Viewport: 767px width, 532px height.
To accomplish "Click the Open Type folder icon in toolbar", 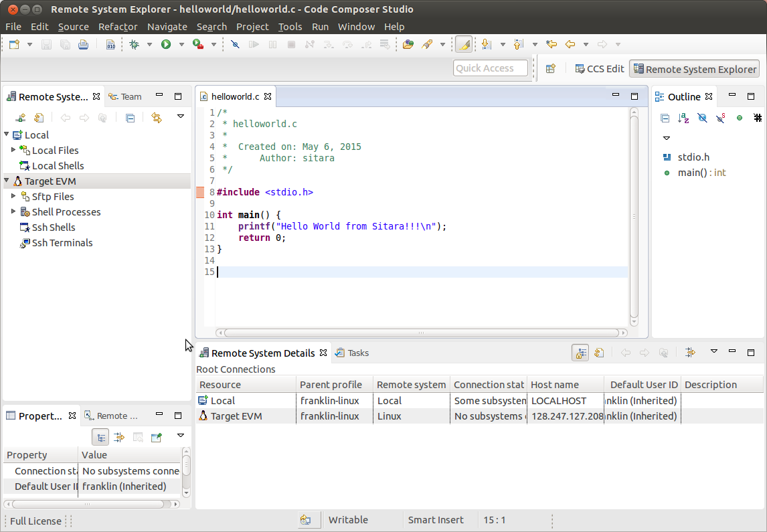I will [408, 44].
